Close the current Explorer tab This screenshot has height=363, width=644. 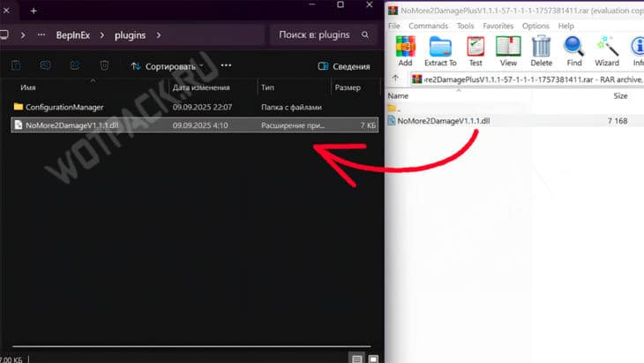pyautogui.click(x=6, y=11)
